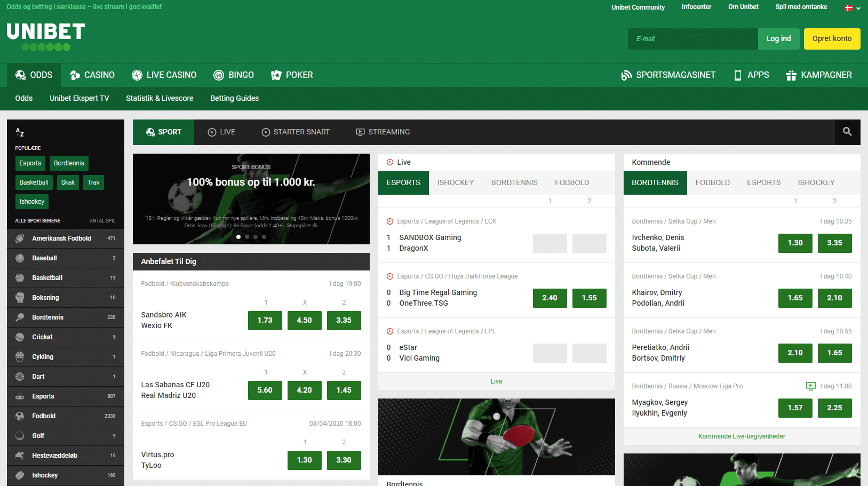Viewport: 868px width, 486px height.
Task: Click the Esports gamepad icon in sidebar
Action: tap(20, 396)
